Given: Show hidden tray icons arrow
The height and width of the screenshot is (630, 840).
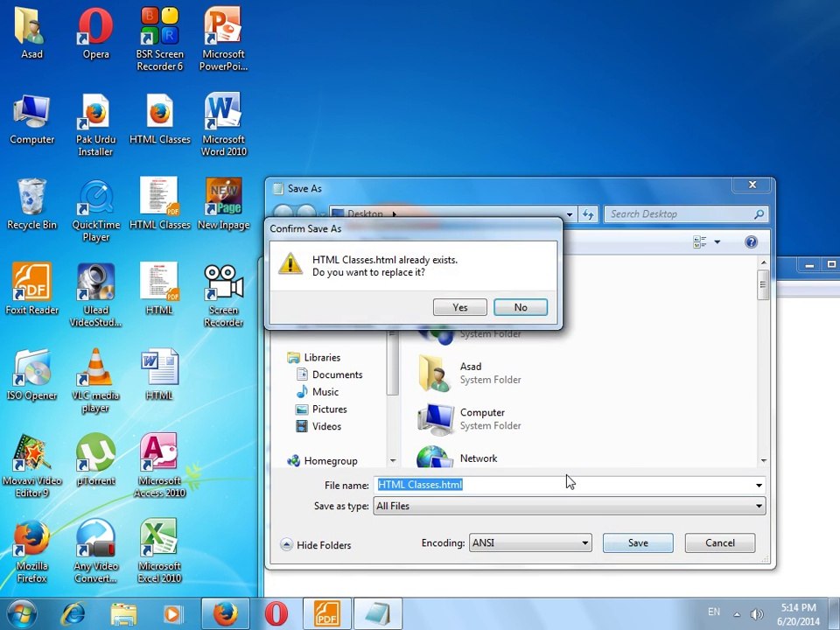Looking at the screenshot, I should click(x=737, y=614).
